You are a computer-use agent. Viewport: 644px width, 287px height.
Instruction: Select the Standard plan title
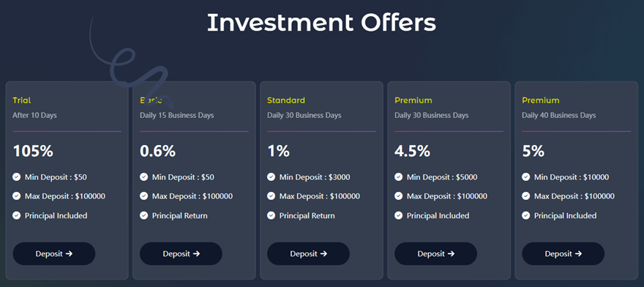pos(286,100)
